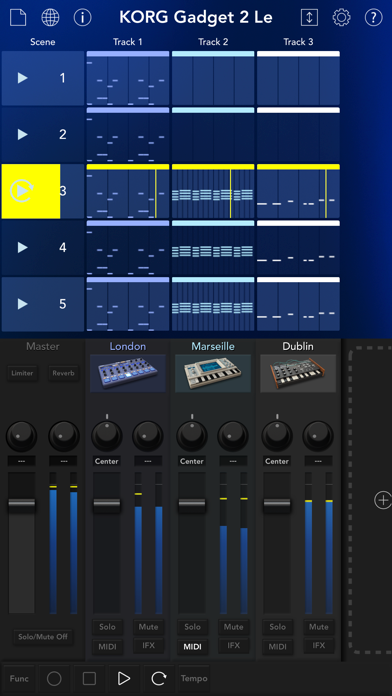Open Marseille IFX effects
Screen dimensions: 392x696
click(x=234, y=645)
